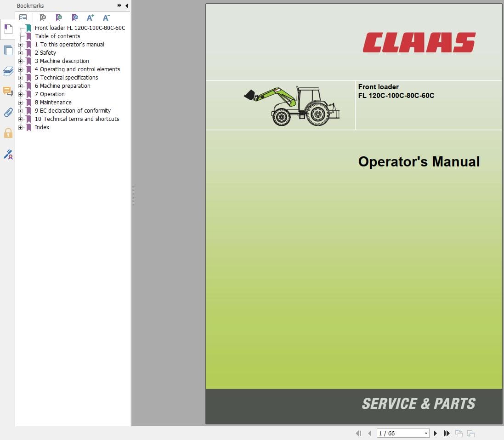This screenshot has width=504, height=440.
Task: Jump to last page button
Action: point(447,433)
